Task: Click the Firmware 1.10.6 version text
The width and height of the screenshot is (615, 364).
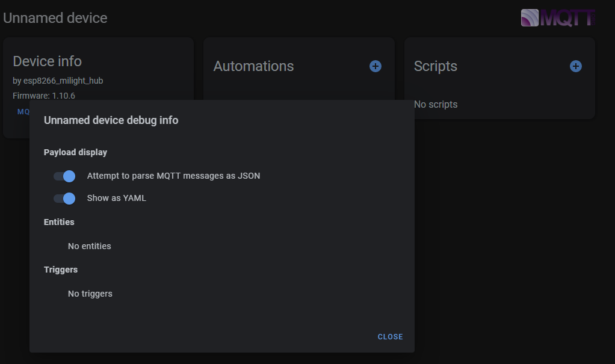Action: [x=43, y=96]
